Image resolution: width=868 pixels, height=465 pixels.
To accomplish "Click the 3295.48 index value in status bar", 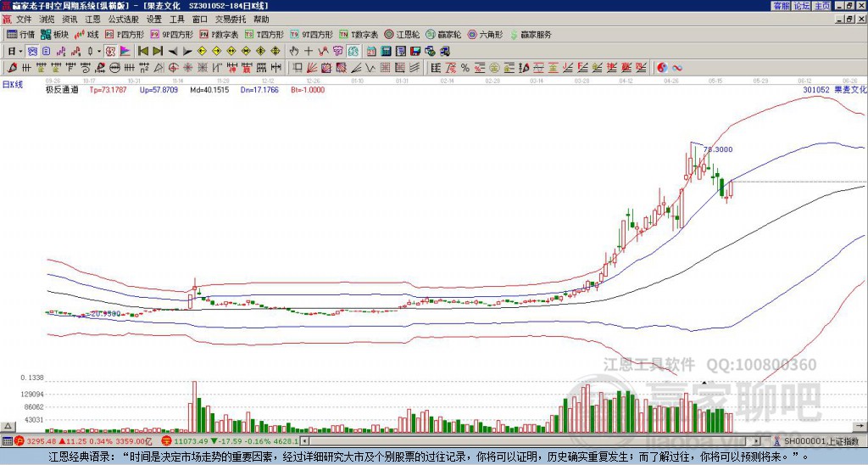I will pos(42,441).
